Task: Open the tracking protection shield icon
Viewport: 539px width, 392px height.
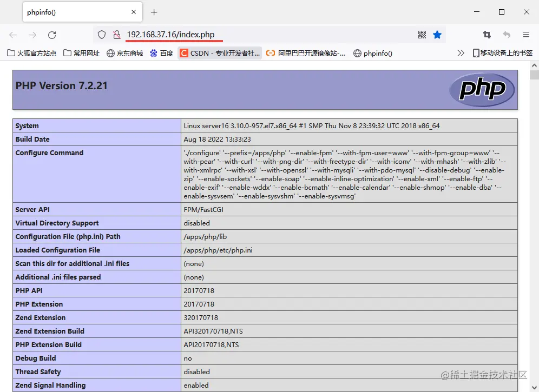Action: point(101,35)
